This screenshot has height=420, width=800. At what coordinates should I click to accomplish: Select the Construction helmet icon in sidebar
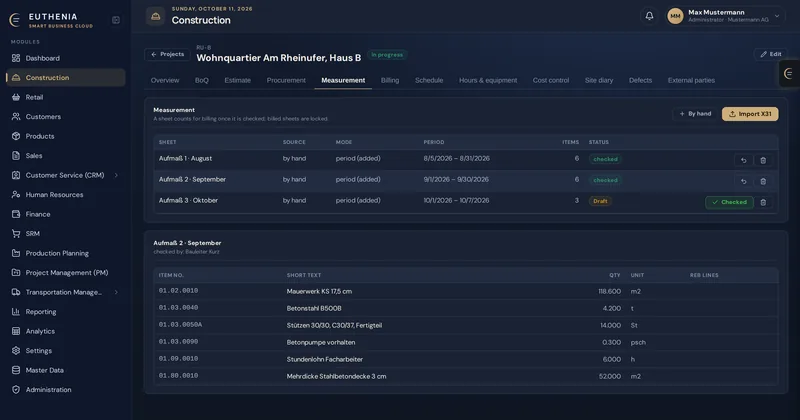pos(16,78)
